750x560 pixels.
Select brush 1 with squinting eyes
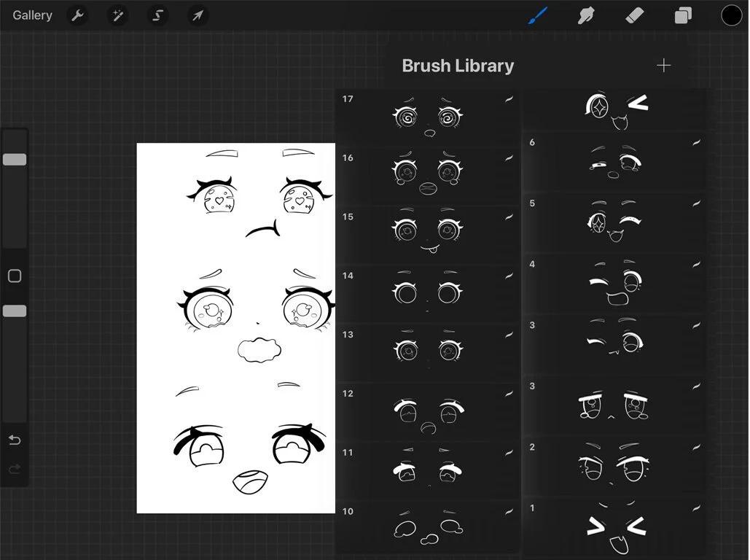[x=615, y=527]
